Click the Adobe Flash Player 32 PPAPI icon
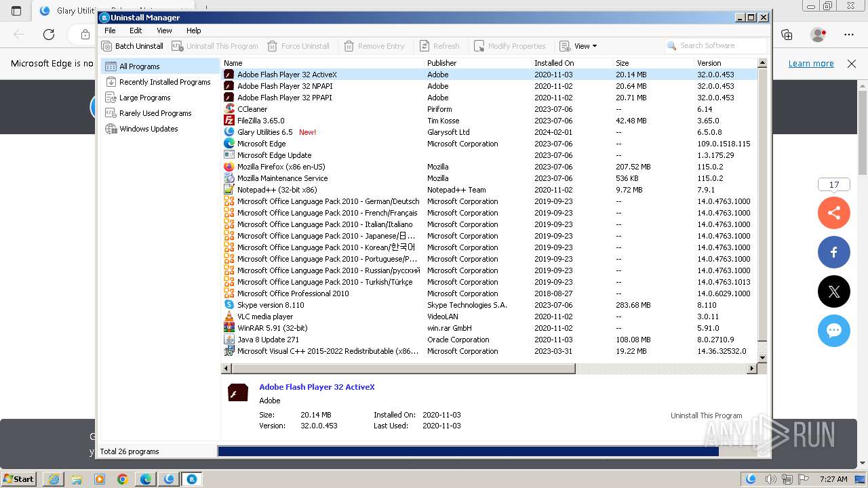The image size is (868, 488). (x=229, y=98)
